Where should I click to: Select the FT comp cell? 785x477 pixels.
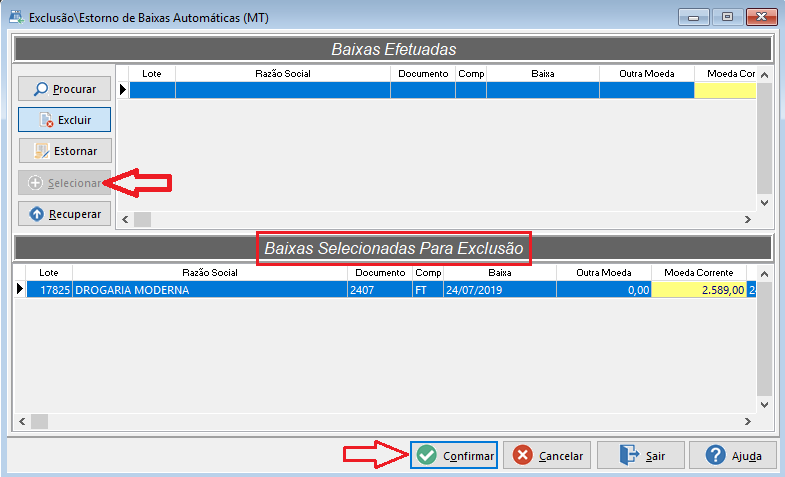click(x=428, y=290)
